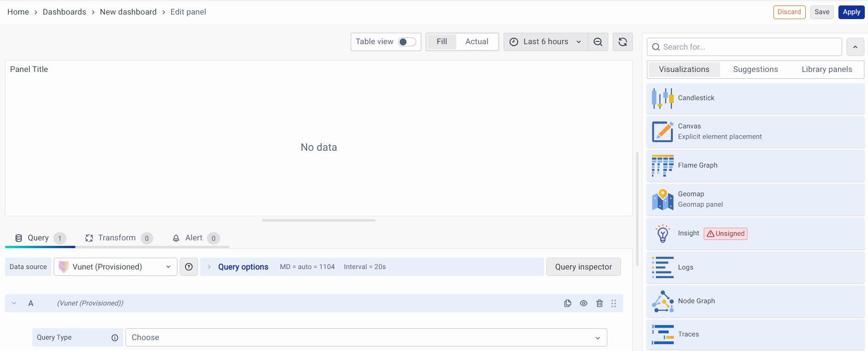Delete query A with the trash icon

600,303
